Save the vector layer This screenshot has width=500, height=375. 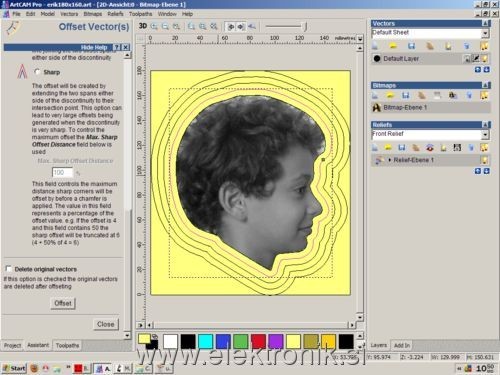tap(412, 46)
